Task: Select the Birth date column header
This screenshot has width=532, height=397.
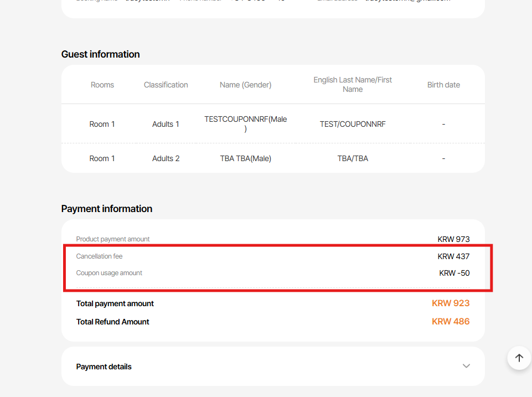Action: pos(443,85)
